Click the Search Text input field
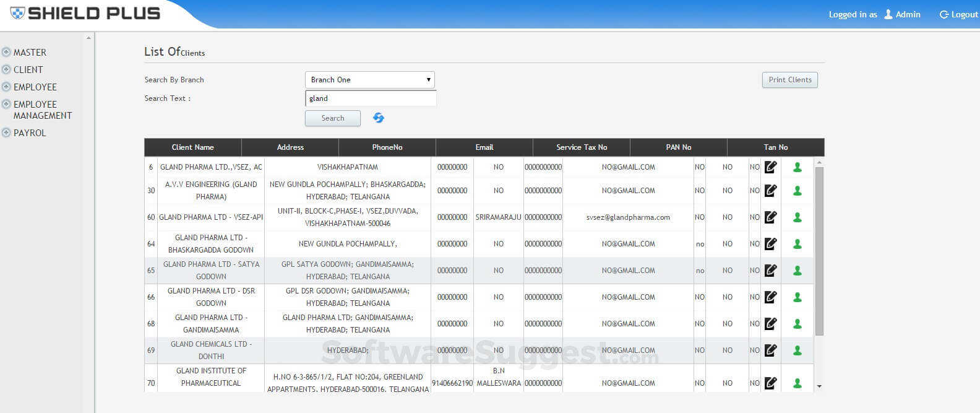This screenshot has width=980, height=413. [371, 98]
